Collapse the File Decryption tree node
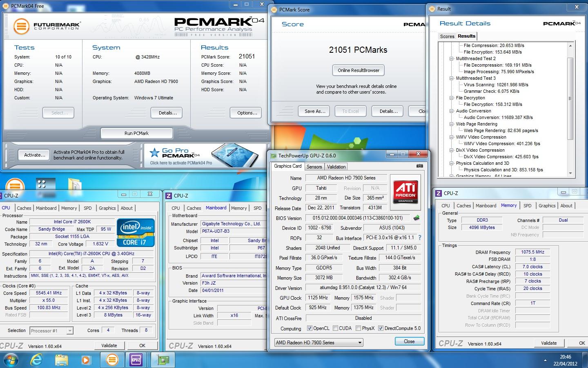This screenshot has height=368, width=588. 452,98
